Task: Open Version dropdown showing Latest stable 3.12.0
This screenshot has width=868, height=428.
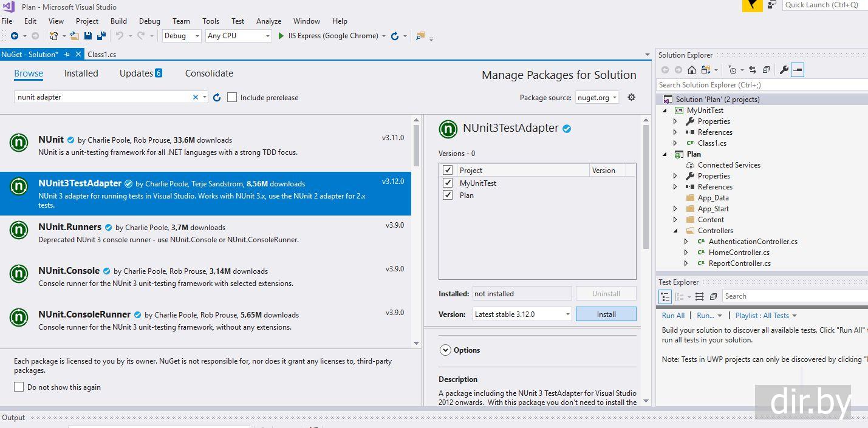Action: 522,314
